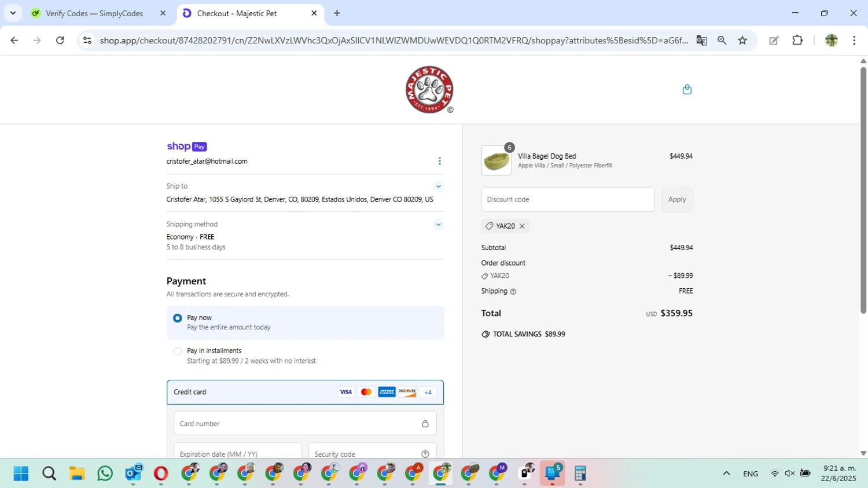Open the Windows Start menu
This screenshot has height=488, width=868.
[x=21, y=474]
